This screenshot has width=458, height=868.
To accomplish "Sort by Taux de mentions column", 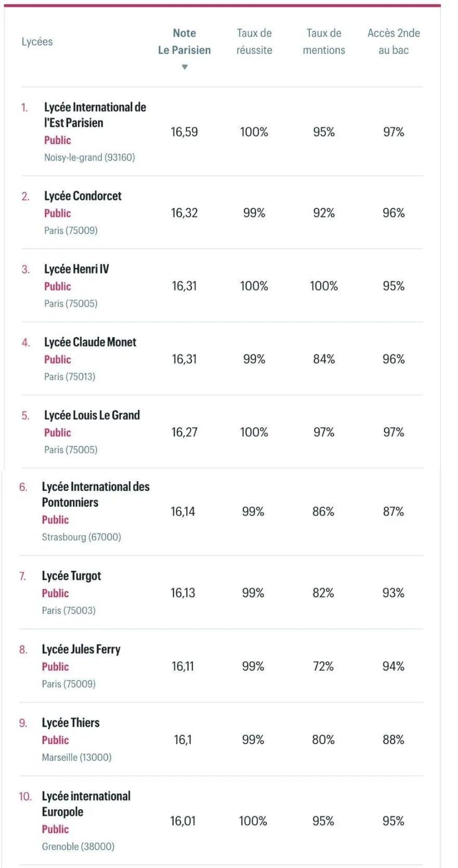I will tap(324, 42).
